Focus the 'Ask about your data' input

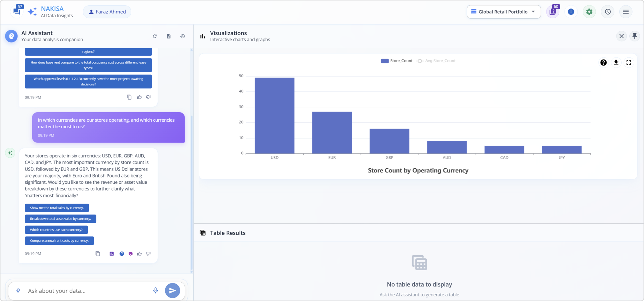click(87, 290)
